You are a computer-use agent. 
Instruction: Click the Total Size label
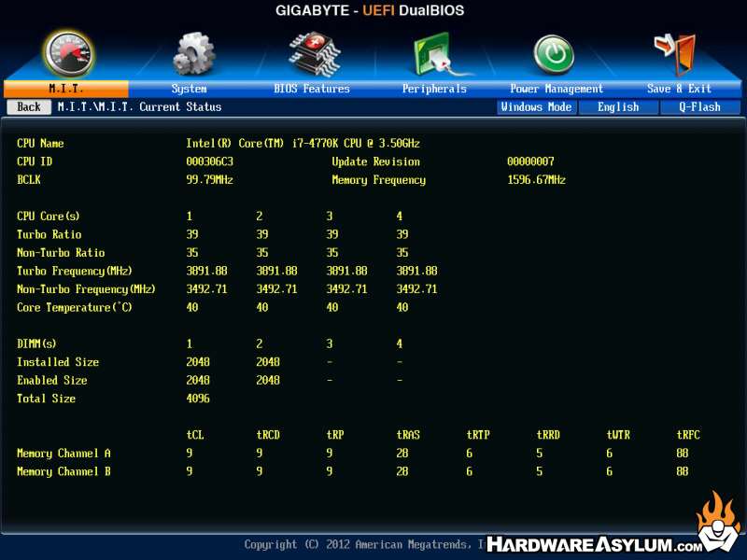pyautogui.click(x=46, y=399)
